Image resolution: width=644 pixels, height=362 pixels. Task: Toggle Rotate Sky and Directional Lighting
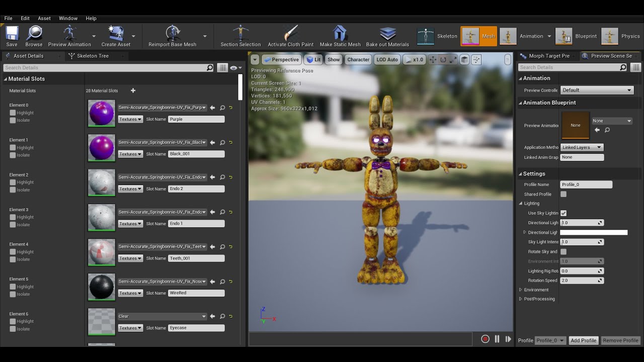coord(563,251)
